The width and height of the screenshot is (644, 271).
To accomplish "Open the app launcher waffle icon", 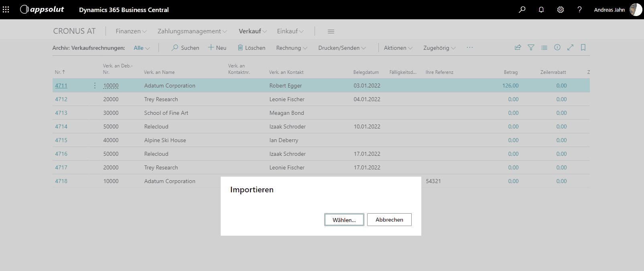I will click(x=6, y=10).
